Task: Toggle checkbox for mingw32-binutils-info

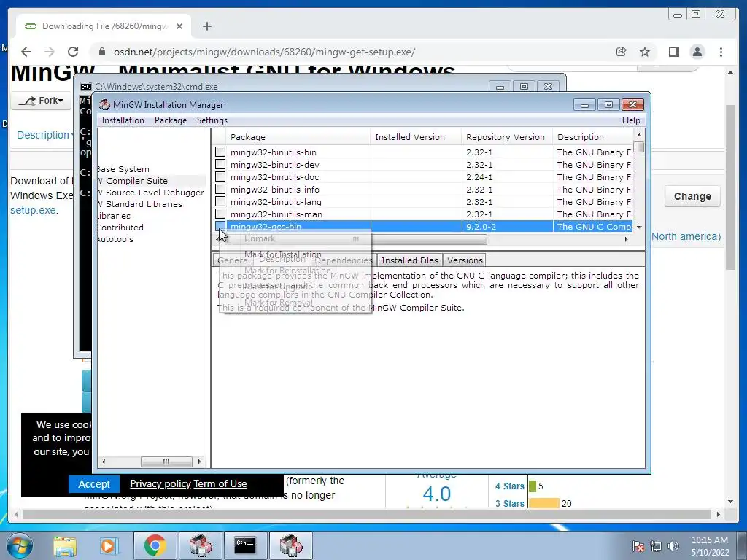Action: 220,189
